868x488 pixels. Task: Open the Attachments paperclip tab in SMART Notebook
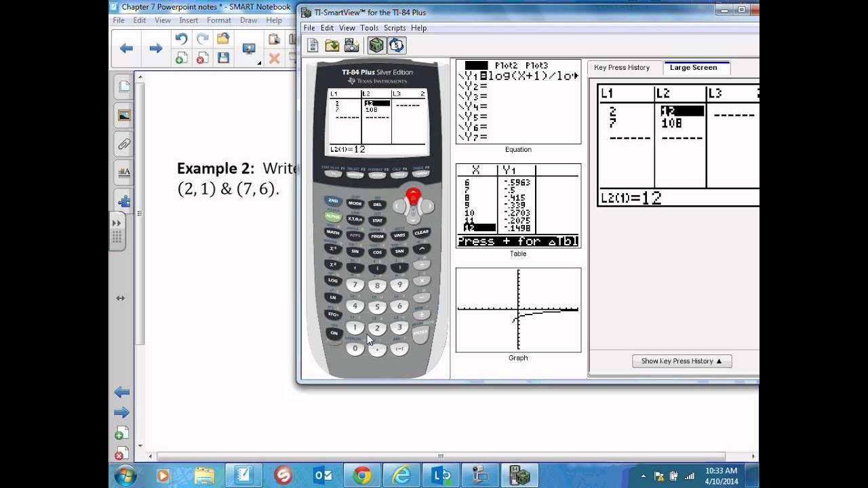(x=124, y=144)
